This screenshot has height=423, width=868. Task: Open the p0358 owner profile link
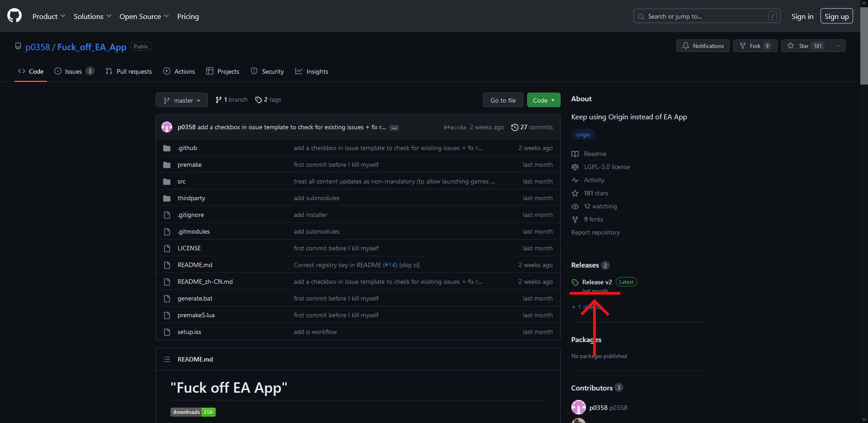point(38,47)
